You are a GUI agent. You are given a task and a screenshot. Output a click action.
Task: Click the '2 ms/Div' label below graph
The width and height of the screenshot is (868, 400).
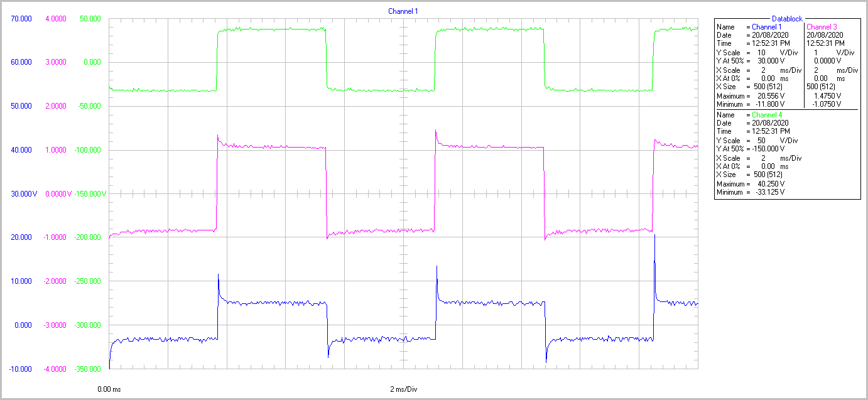coord(403,389)
